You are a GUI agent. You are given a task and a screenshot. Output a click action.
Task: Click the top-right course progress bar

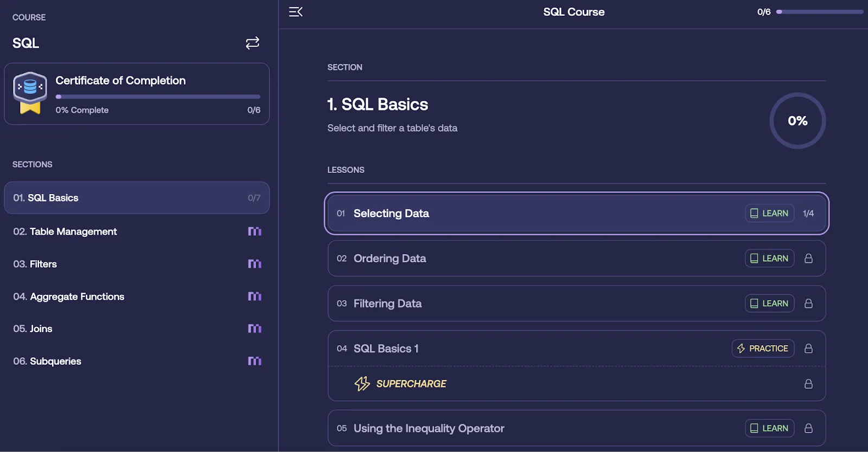tap(820, 12)
